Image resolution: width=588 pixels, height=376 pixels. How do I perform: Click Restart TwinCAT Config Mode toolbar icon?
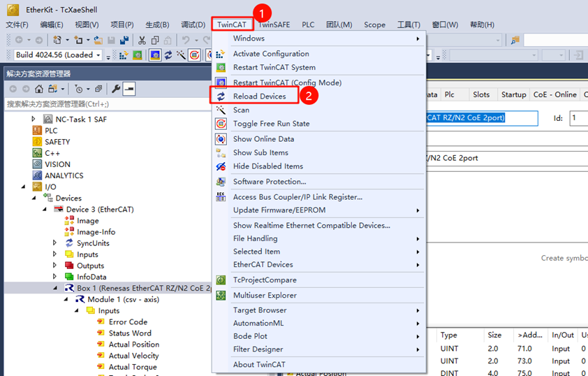155,55
